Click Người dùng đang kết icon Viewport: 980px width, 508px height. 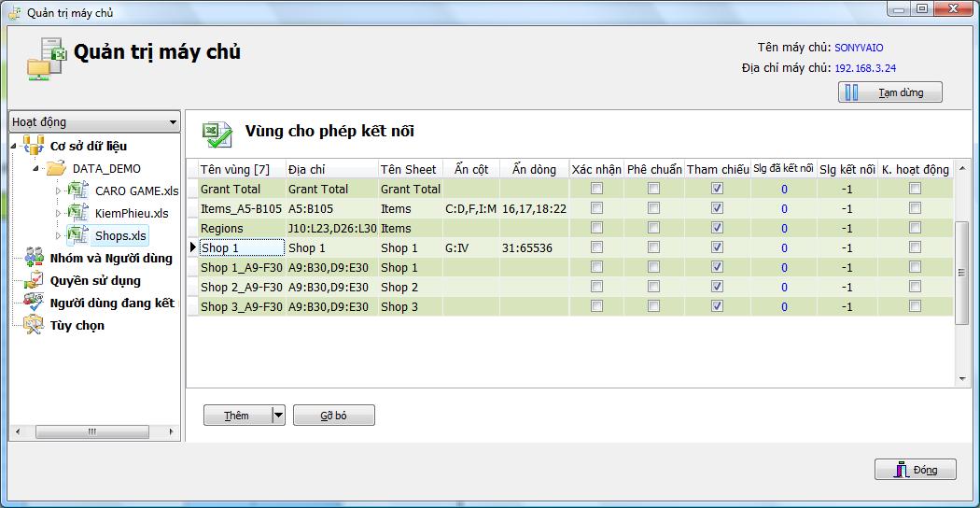(35, 303)
